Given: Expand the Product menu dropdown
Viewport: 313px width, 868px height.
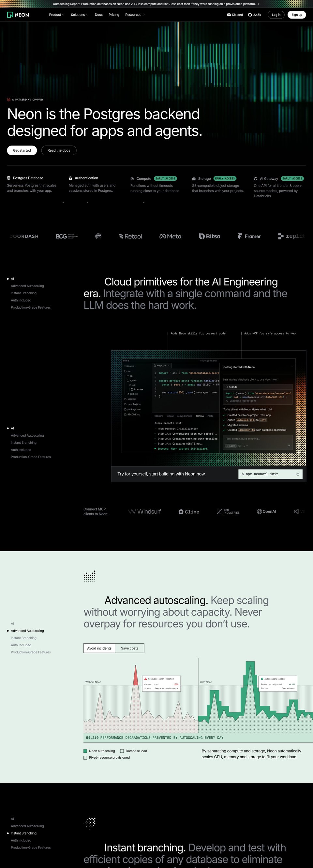Looking at the screenshot, I should 56,15.
